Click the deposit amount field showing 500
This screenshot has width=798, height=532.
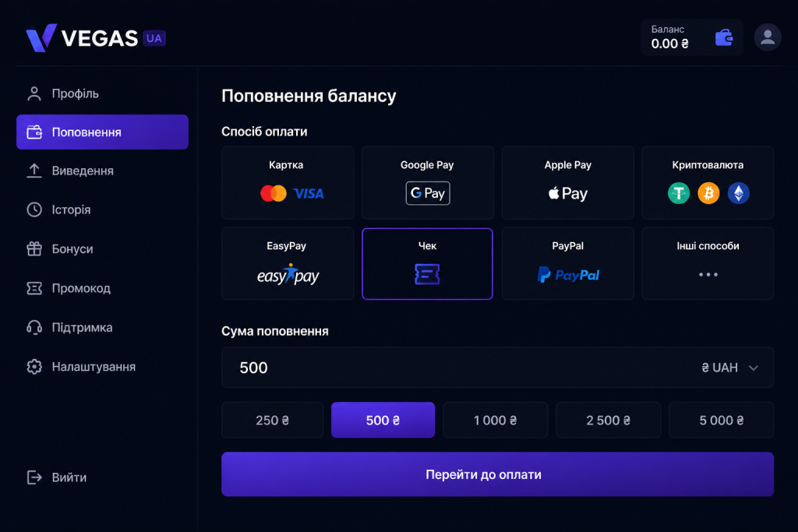(498, 368)
